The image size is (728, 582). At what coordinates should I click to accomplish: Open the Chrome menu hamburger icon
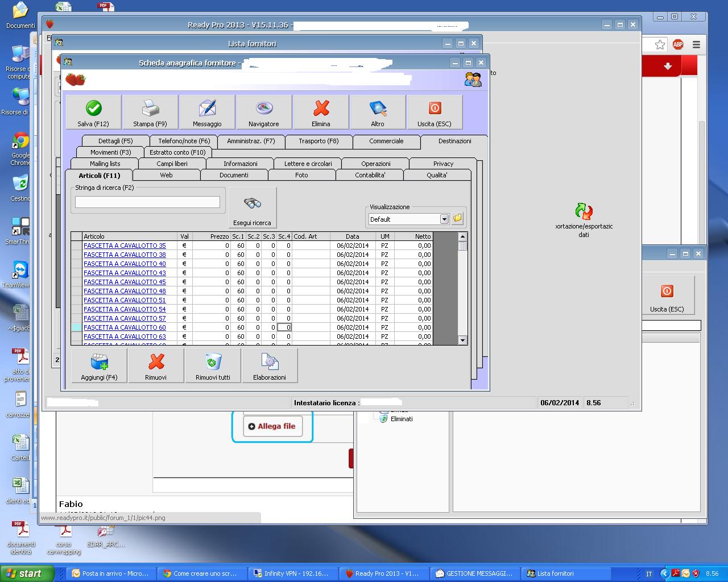click(x=696, y=44)
